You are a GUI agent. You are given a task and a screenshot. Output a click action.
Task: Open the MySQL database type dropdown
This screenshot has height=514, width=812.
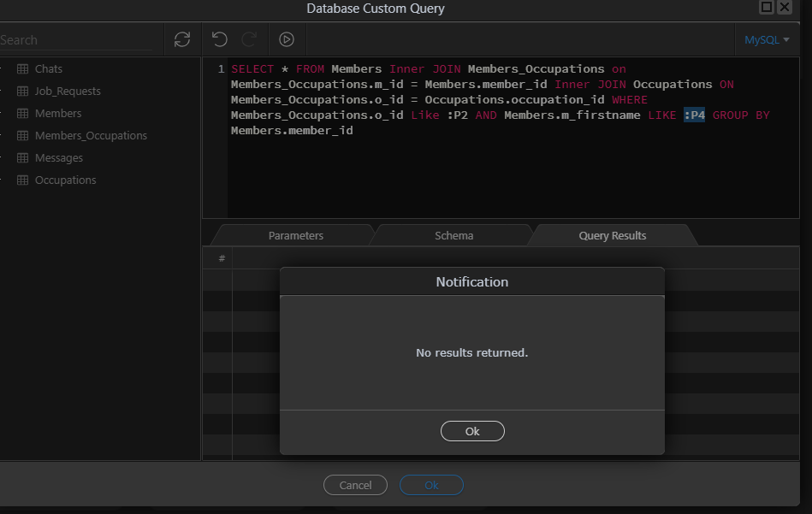pyautogui.click(x=767, y=40)
